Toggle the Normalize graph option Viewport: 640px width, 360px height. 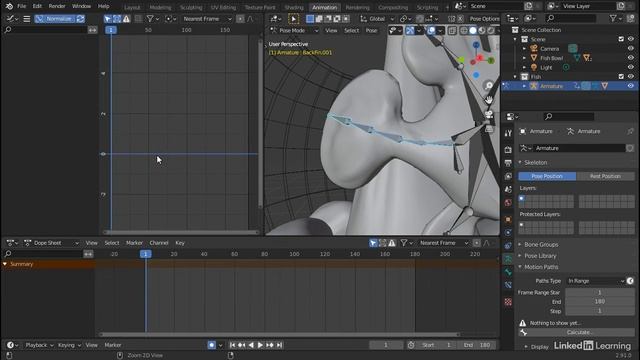pyautogui.click(x=56, y=19)
